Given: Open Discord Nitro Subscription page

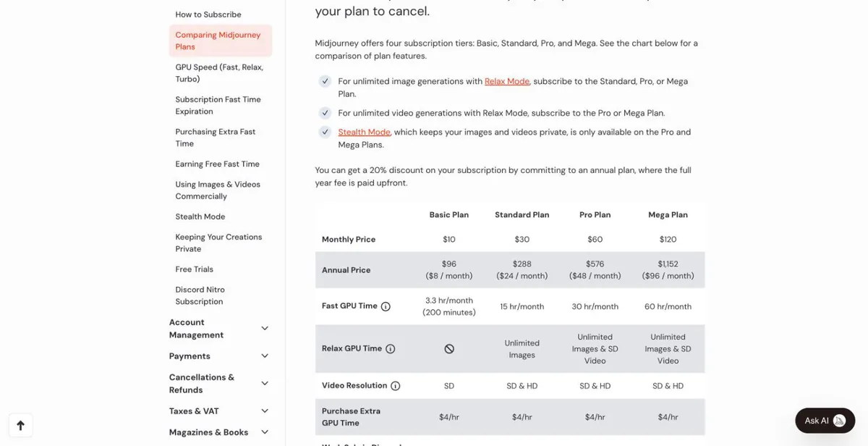Looking at the screenshot, I should (x=200, y=295).
